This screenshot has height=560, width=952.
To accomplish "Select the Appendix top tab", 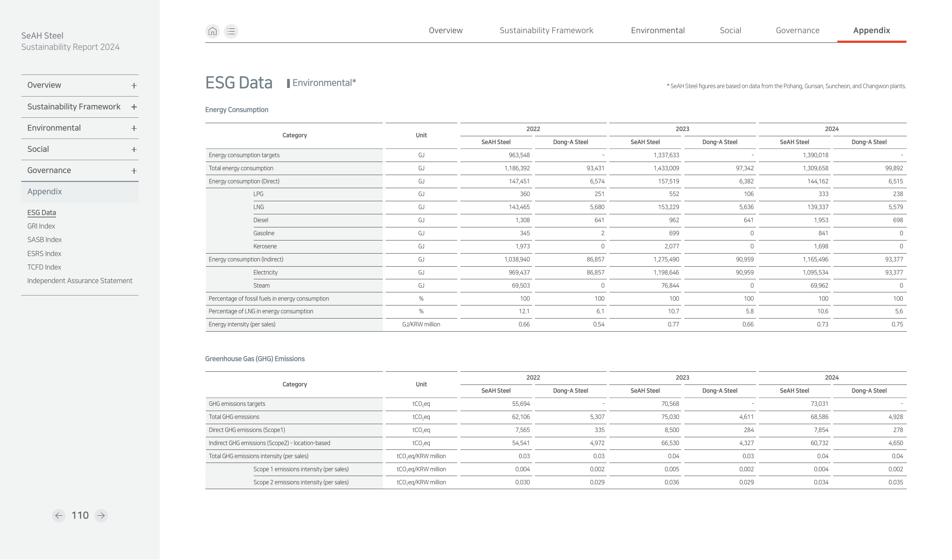I will (872, 31).
